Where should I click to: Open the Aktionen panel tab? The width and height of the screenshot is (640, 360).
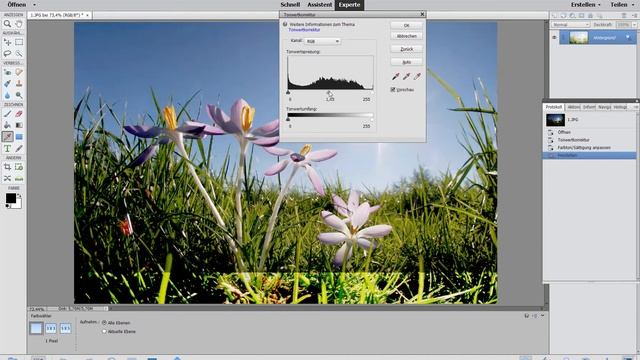(573, 107)
